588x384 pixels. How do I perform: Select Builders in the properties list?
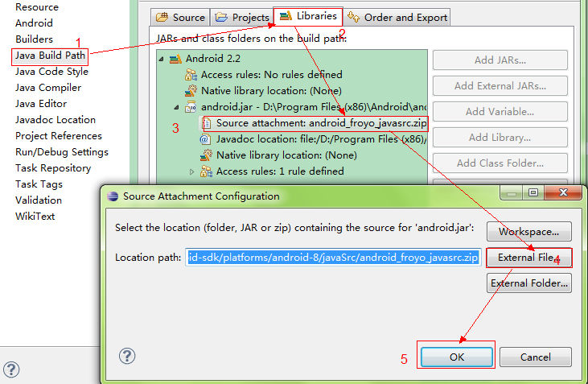click(x=34, y=39)
